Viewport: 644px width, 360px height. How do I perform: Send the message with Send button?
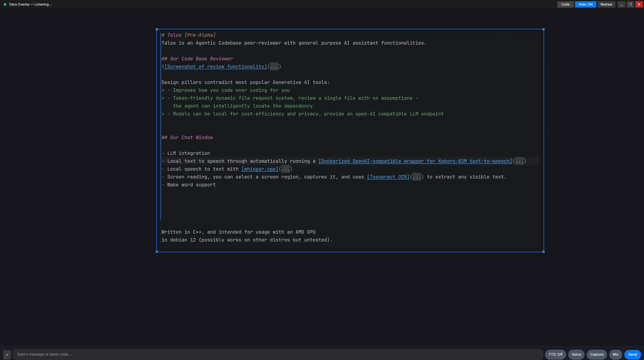coord(632,354)
